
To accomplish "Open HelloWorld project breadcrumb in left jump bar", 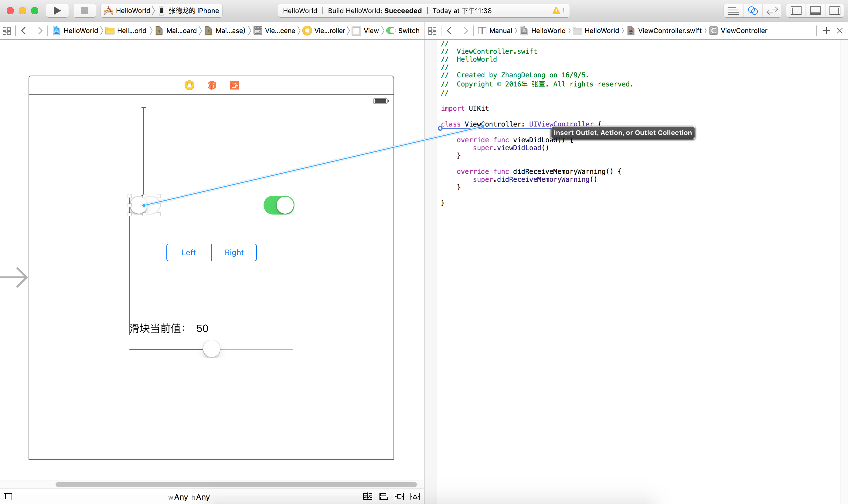I will point(75,31).
